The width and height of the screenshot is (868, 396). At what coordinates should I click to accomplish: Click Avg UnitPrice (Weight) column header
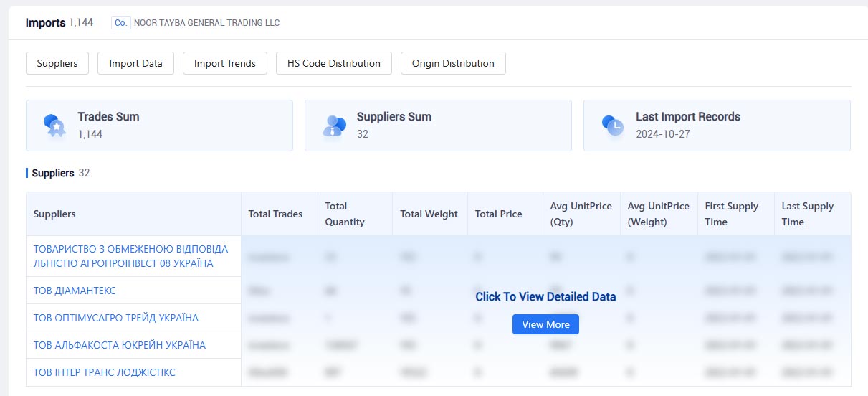[659, 214]
